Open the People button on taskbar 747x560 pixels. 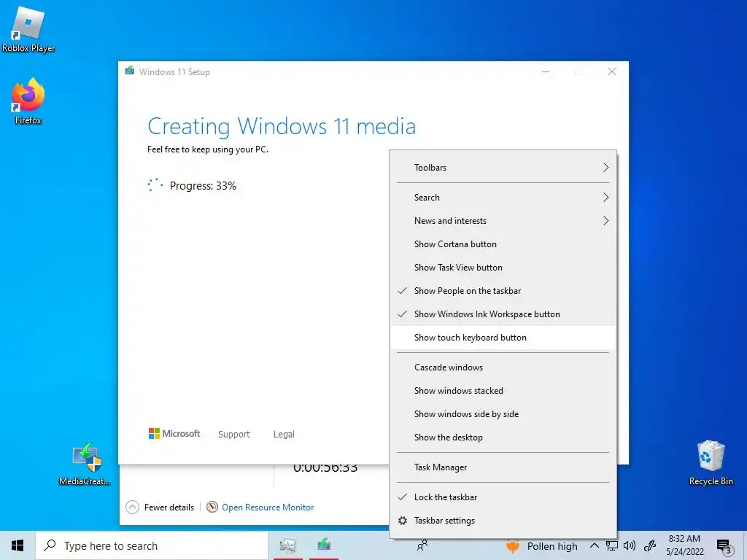point(422,545)
